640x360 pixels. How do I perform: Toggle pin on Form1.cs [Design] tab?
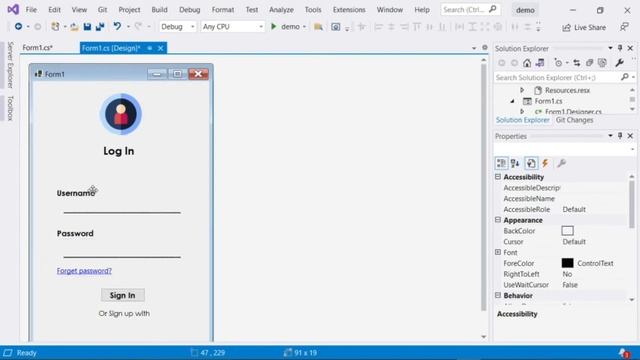(x=150, y=48)
